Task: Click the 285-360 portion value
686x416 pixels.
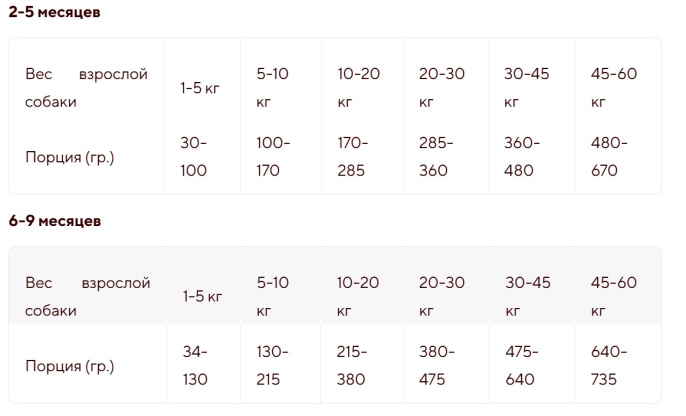Action: click(x=436, y=156)
